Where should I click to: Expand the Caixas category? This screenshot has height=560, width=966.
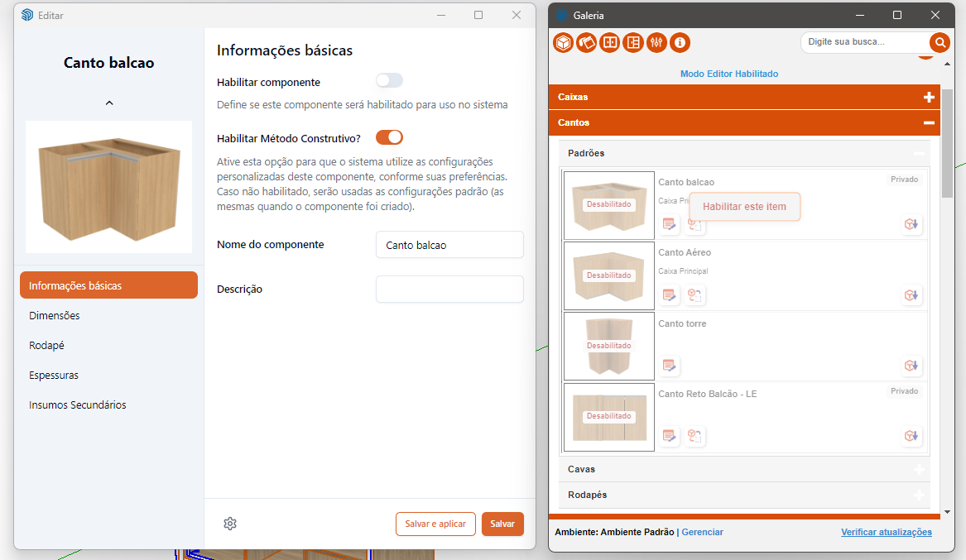click(929, 98)
